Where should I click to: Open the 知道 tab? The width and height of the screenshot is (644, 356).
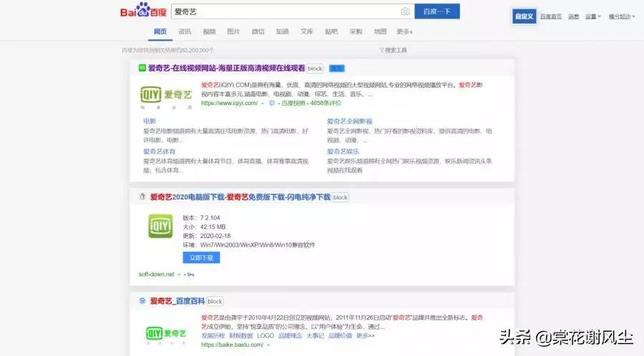click(282, 31)
